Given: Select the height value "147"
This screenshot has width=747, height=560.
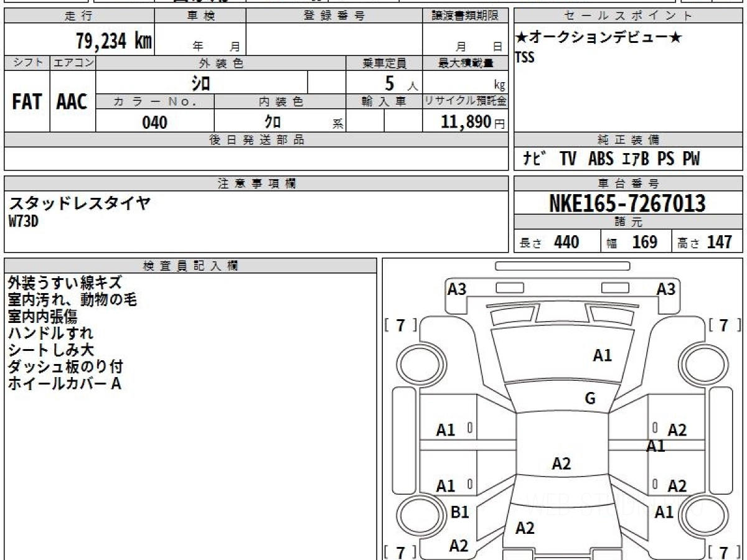Looking at the screenshot, I should [720, 242].
